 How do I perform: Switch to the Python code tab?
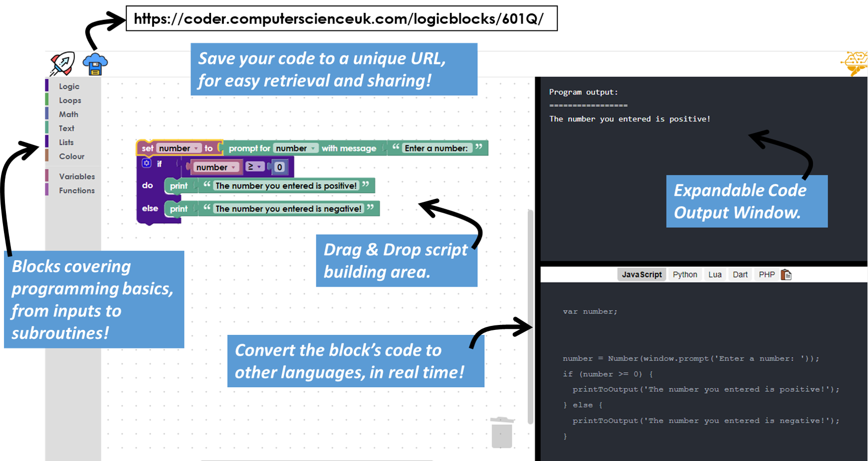pyautogui.click(x=684, y=274)
